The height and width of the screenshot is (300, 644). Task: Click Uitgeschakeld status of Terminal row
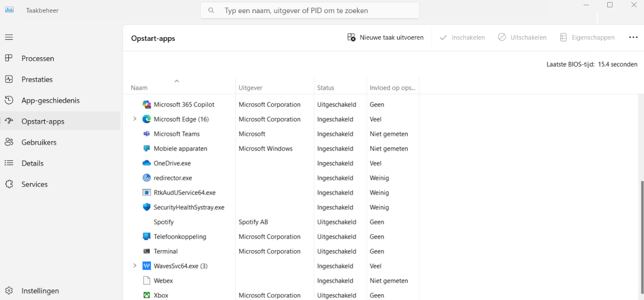click(337, 251)
